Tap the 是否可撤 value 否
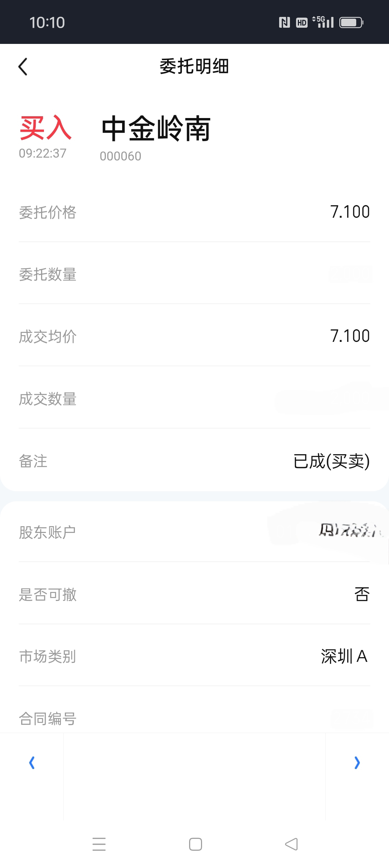 tap(362, 594)
